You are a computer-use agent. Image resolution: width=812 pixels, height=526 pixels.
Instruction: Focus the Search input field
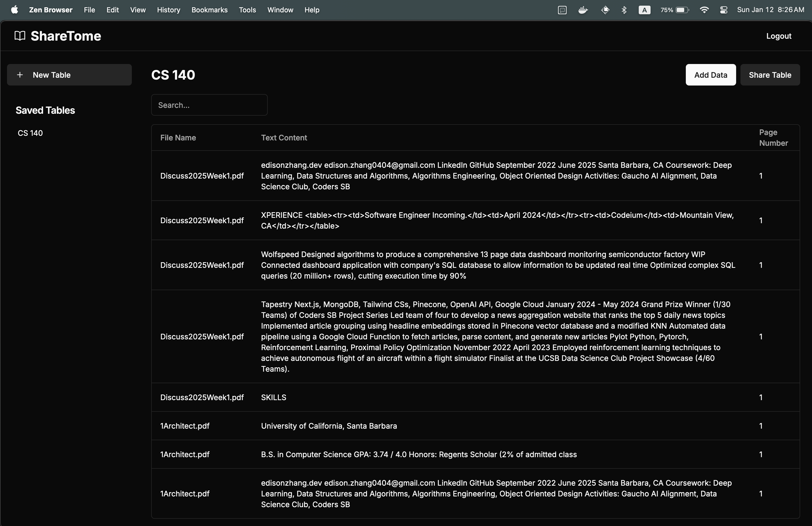[209, 105]
